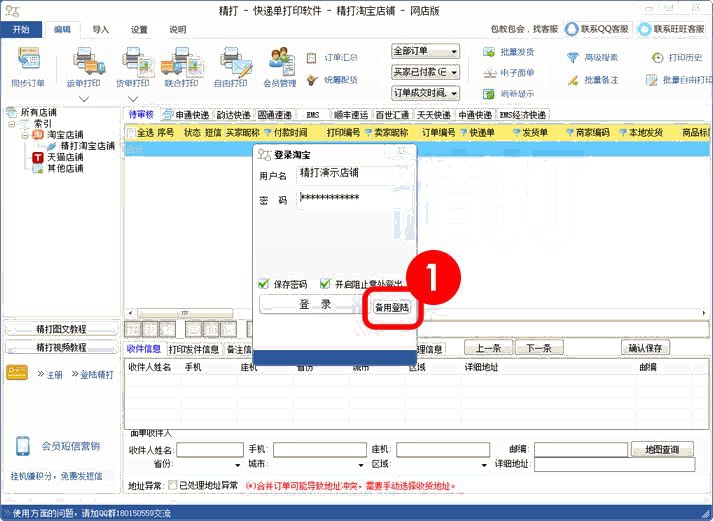The height and width of the screenshot is (521, 713).
Task: Click the 密码 password field
Action: coord(353,199)
